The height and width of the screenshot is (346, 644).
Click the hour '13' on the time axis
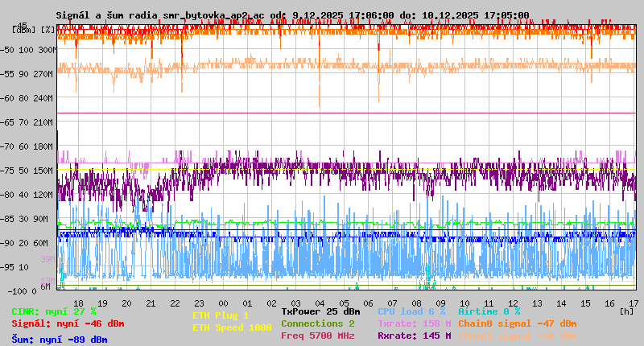pyautogui.click(x=537, y=303)
